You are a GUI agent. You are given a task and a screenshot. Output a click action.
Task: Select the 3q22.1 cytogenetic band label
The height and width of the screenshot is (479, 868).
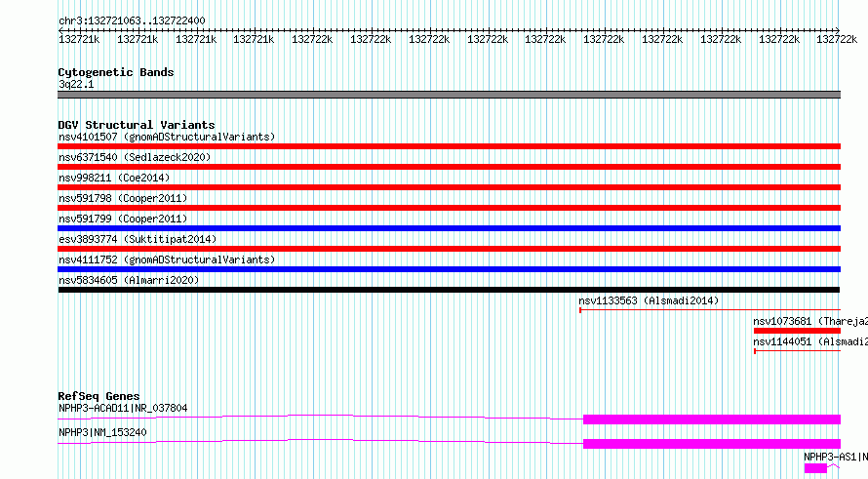76,84
